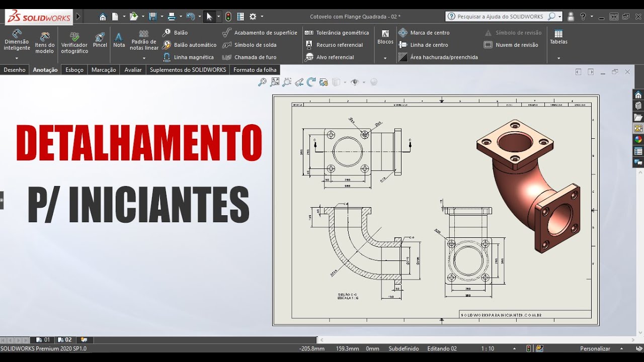Viewport: 644px width, 362px height.
Task: Click the Zoom to area magnifier
Action: click(x=287, y=82)
